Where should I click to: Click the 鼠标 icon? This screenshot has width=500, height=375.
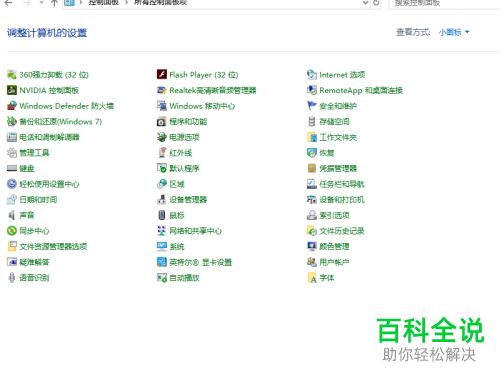[162, 215]
